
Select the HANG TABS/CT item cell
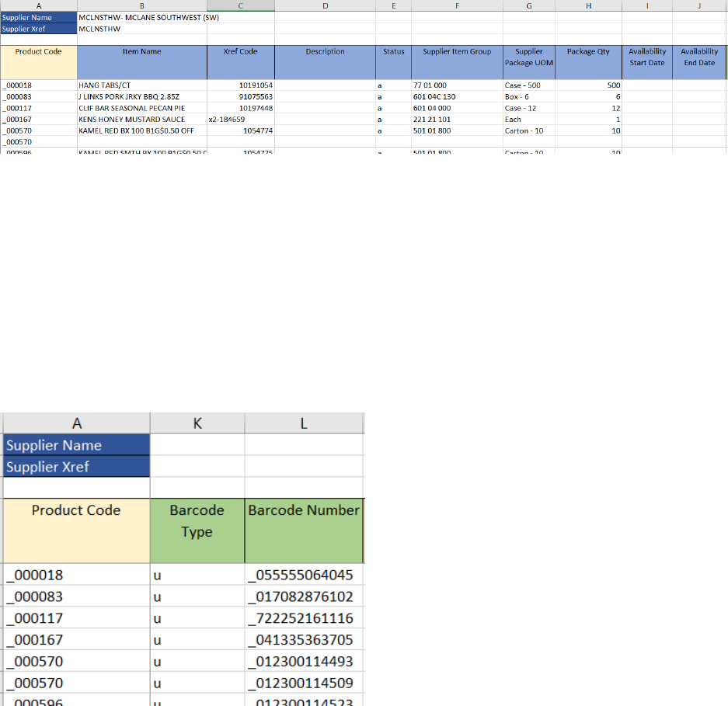[x=142, y=85]
